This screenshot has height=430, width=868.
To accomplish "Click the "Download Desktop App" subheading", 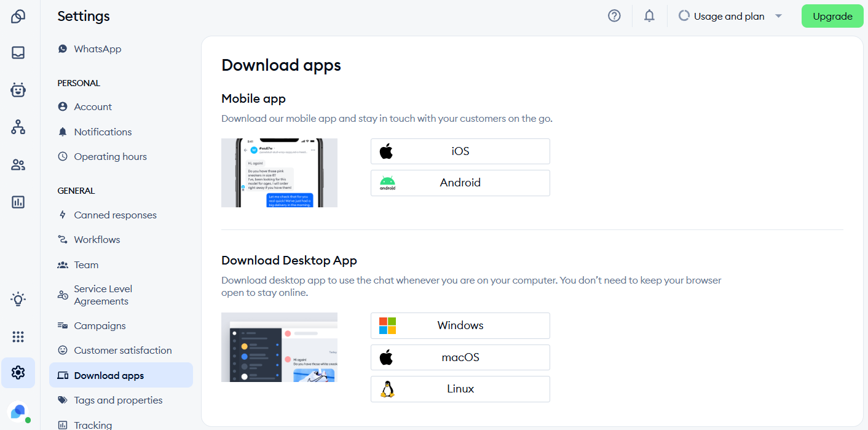I will 289,260.
